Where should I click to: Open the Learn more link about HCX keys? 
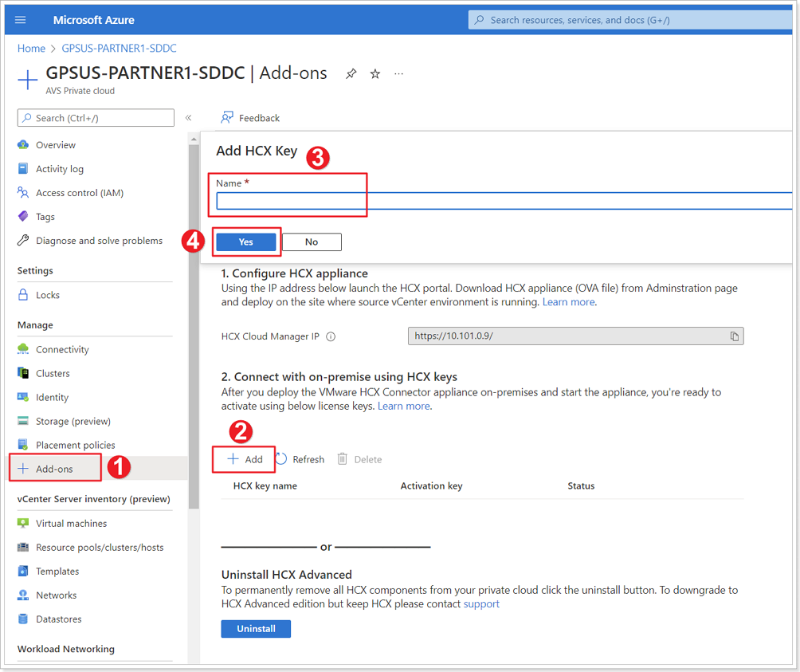click(403, 405)
